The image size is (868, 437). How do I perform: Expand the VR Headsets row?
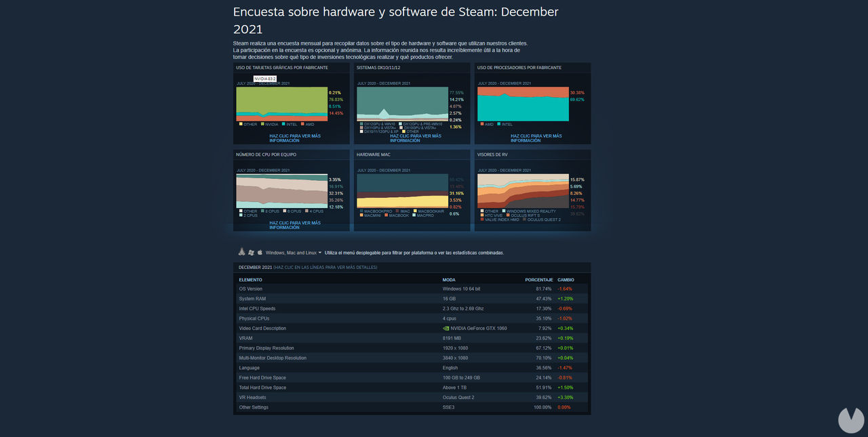click(412, 398)
